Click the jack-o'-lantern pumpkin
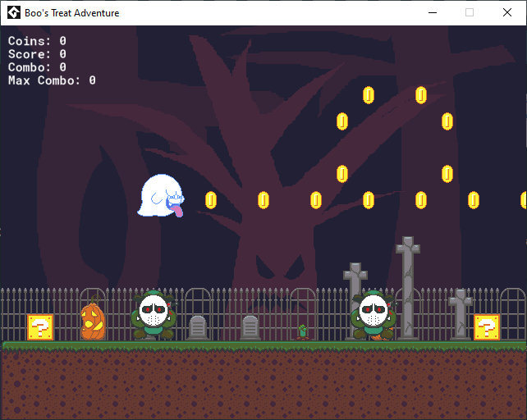The height and width of the screenshot is (420, 527). (x=93, y=322)
